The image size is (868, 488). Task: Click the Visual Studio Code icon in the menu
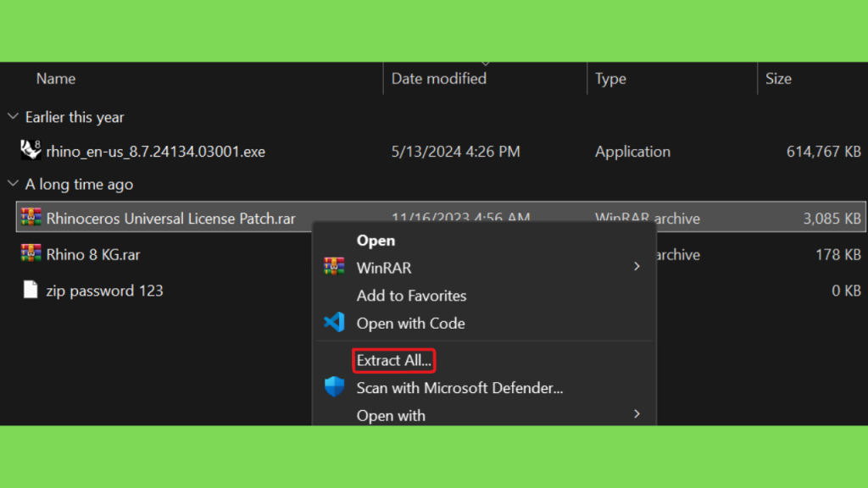coord(334,323)
